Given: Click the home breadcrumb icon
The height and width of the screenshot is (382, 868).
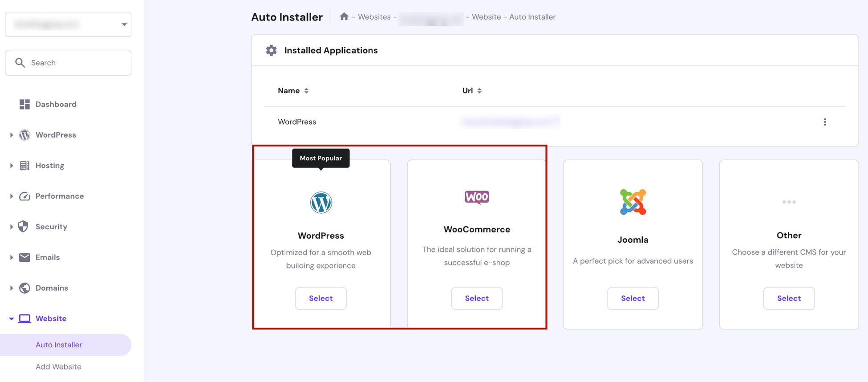Looking at the screenshot, I should point(344,16).
